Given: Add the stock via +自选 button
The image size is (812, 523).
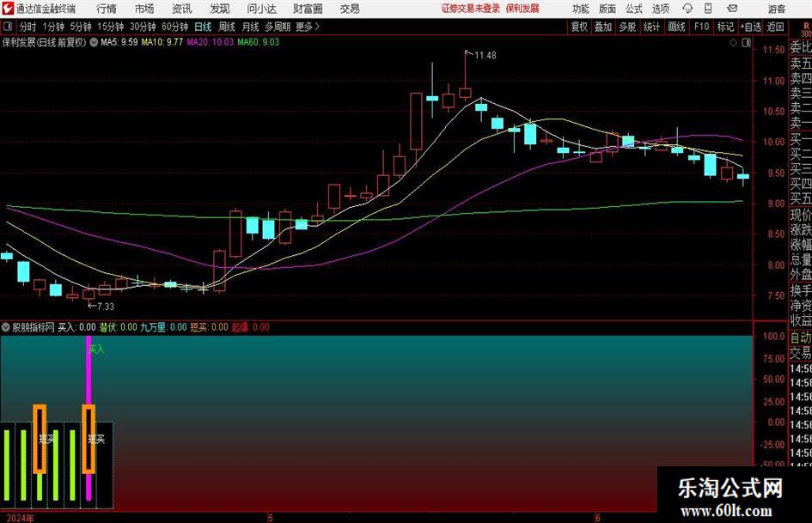Looking at the screenshot, I should (751, 27).
